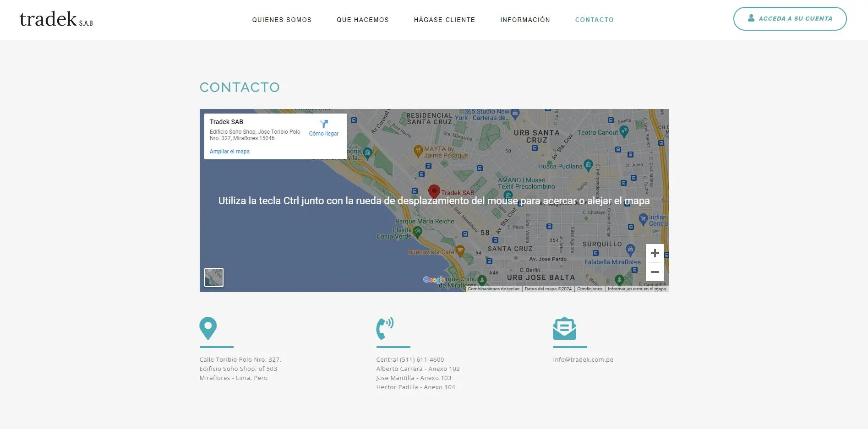Click the Tradek SAB title in map card
868x429 pixels.
click(226, 122)
